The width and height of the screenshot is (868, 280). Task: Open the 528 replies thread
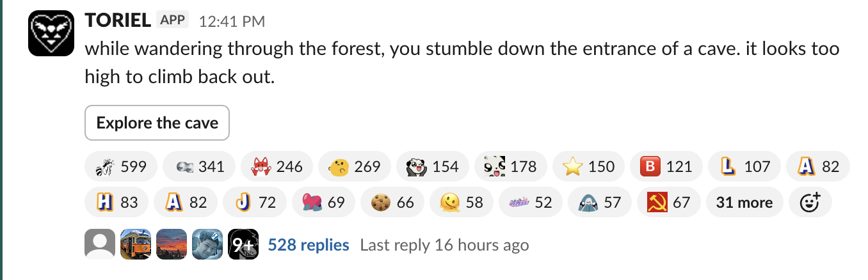point(308,245)
